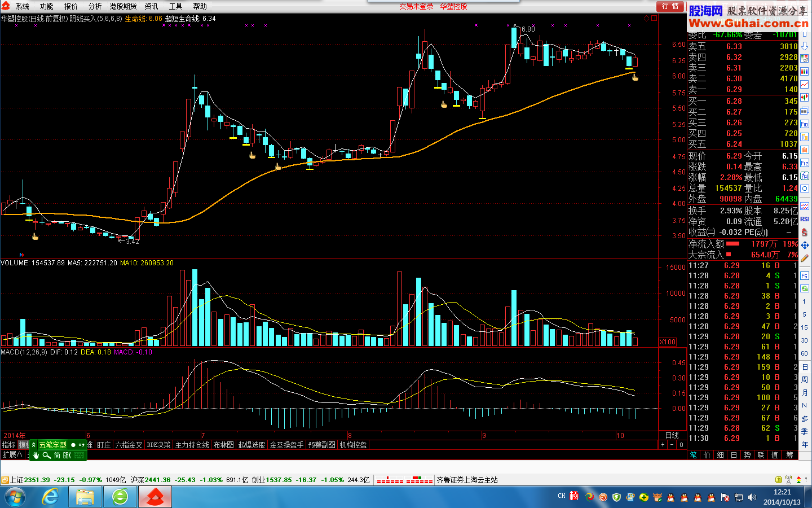
Task: Select the 机构控盘 indicator tab
Action: pyautogui.click(x=354, y=445)
